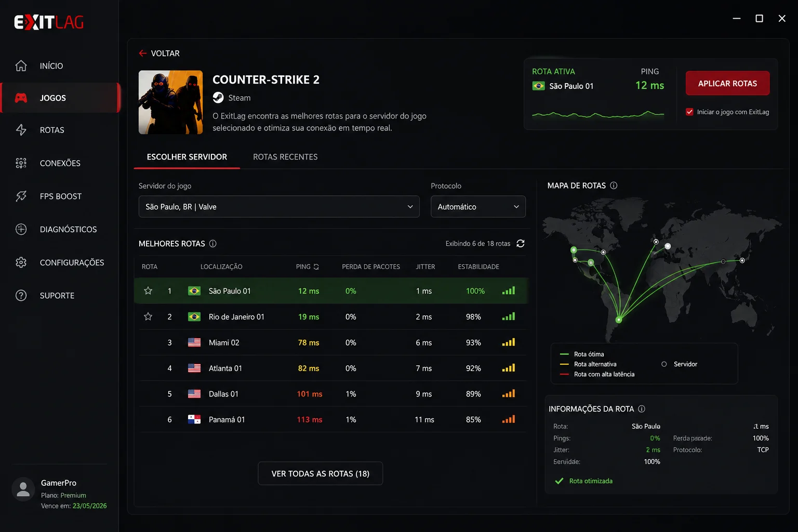Click the Panama flag in route 6
The image size is (798, 532).
(x=194, y=419)
